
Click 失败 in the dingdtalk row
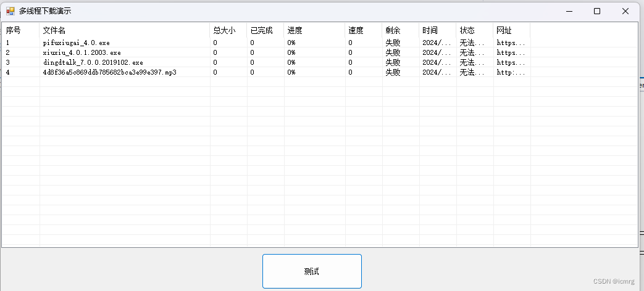pyautogui.click(x=393, y=62)
